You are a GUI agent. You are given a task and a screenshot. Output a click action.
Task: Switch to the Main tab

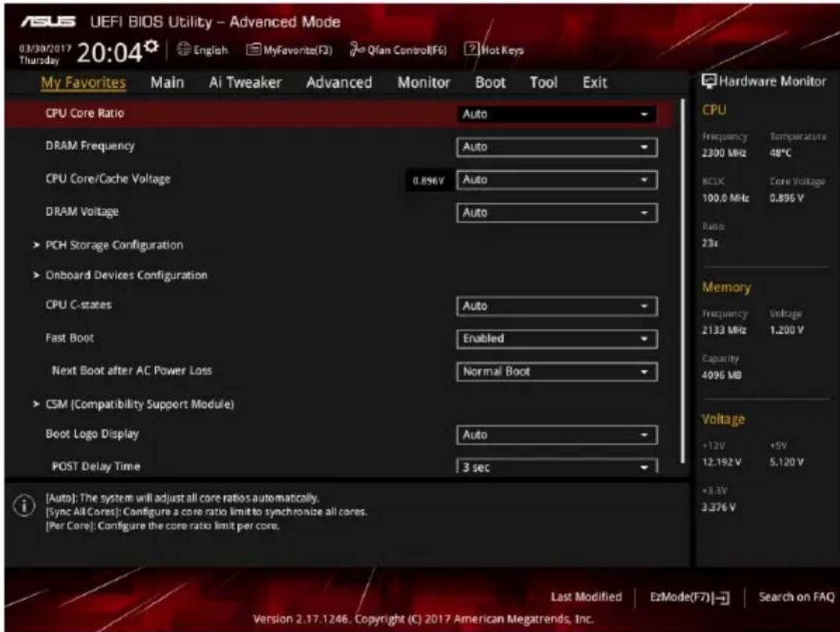pyautogui.click(x=167, y=83)
